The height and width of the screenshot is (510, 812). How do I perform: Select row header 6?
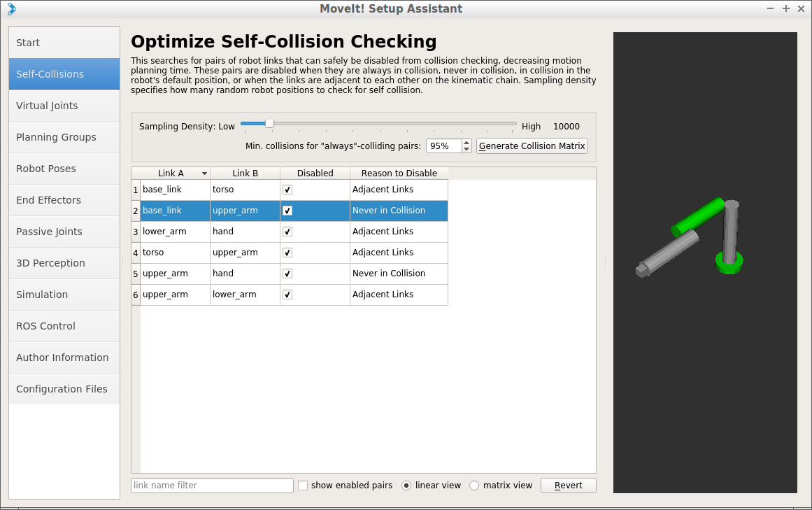136,295
